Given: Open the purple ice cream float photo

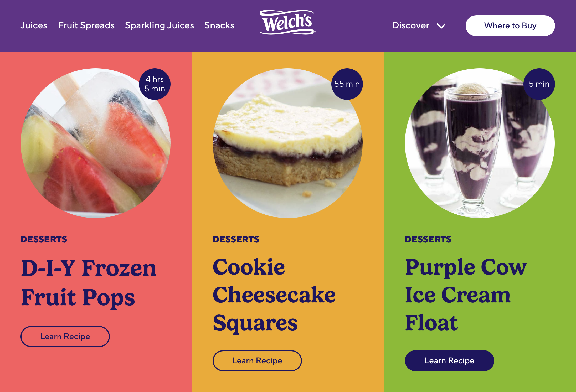Looking at the screenshot, I should coord(480,143).
